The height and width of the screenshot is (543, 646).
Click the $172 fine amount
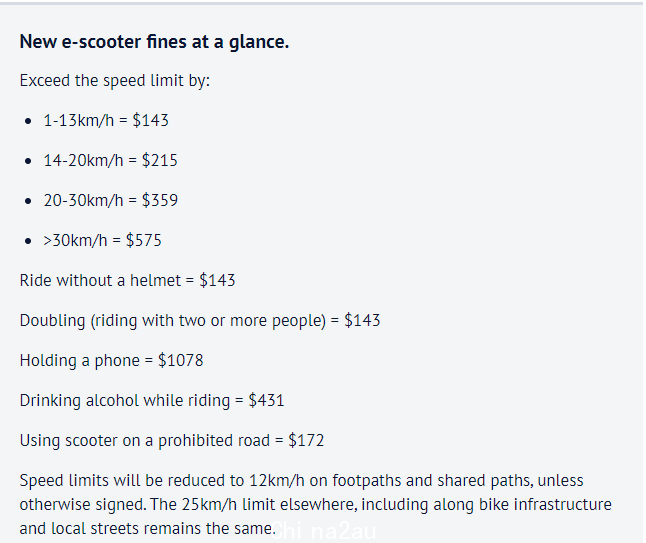click(306, 440)
